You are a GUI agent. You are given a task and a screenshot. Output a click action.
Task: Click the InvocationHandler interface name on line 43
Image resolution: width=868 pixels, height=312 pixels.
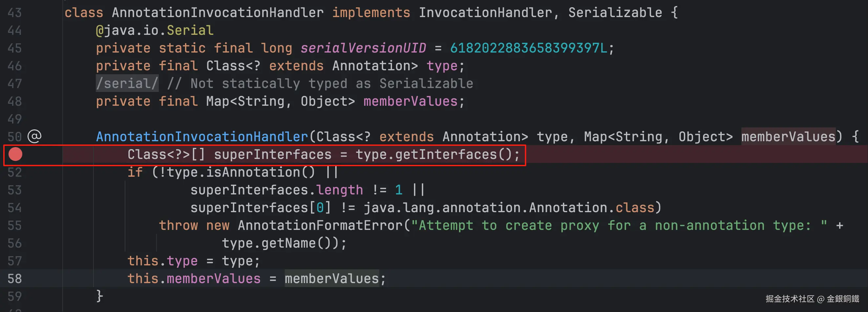pos(485,13)
